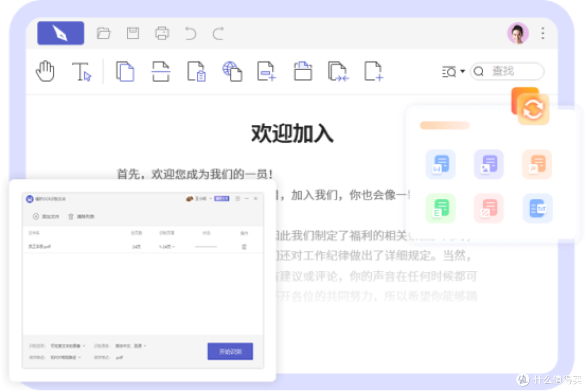Click the blank page with plus icon
The height and width of the screenshot is (392, 587).
(x=373, y=71)
